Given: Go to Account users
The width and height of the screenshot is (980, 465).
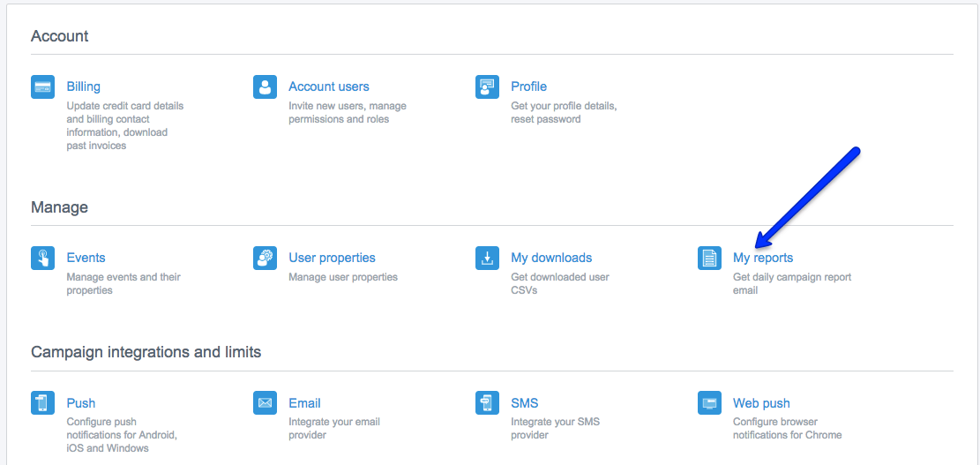Looking at the screenshot, I should coord(328,86).
